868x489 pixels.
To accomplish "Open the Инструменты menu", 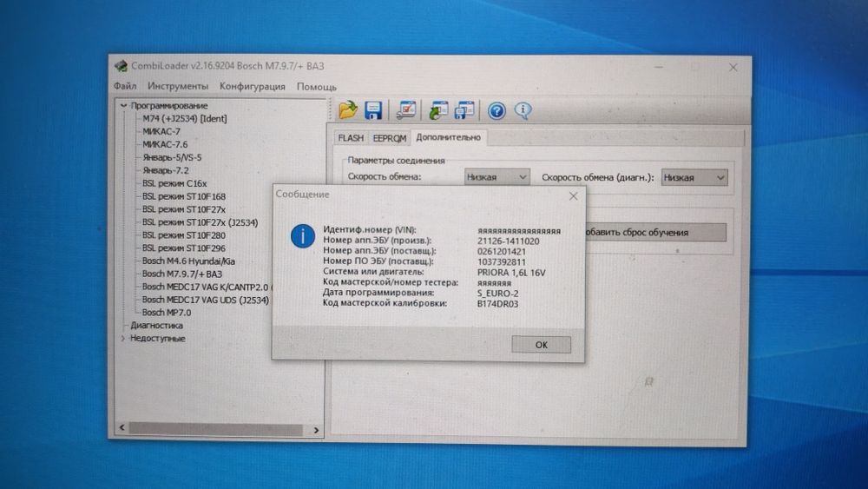I will 178,86.
